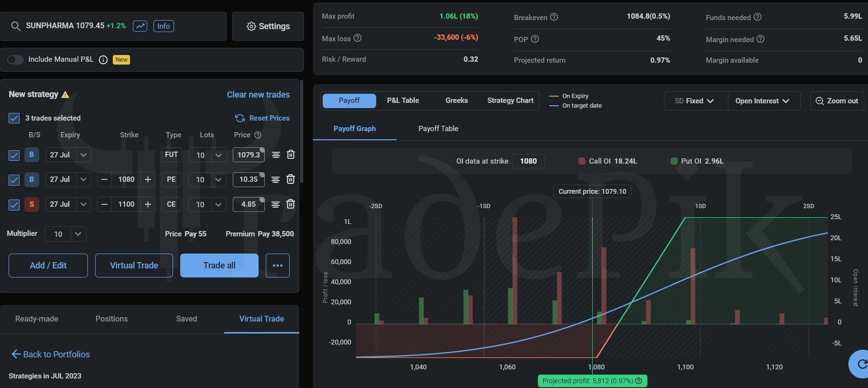Delete the FUT trade with trash icon
Screen dimensions: 868x388
[x=291, y=155]
